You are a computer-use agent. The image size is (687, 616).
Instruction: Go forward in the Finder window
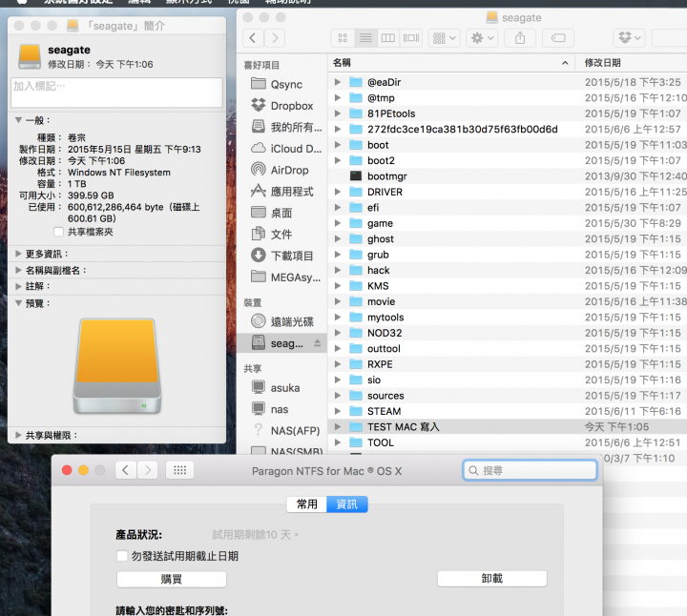tap(275, 38)
